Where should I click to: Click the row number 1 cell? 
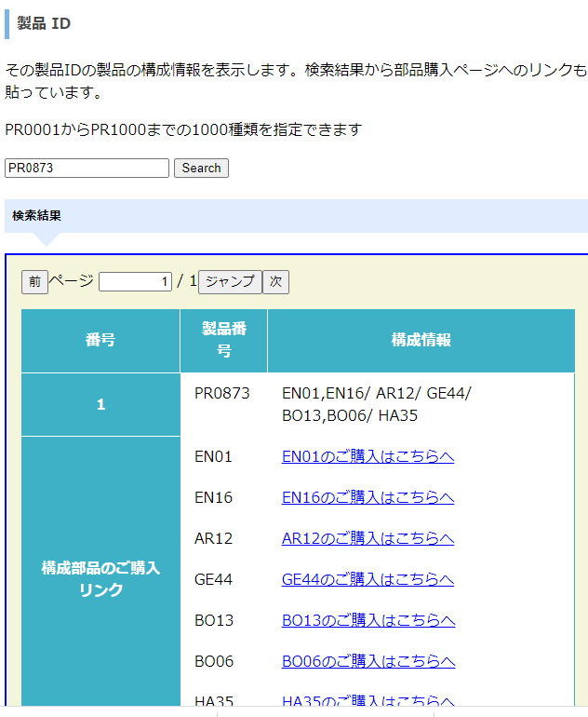coord(100,404)
